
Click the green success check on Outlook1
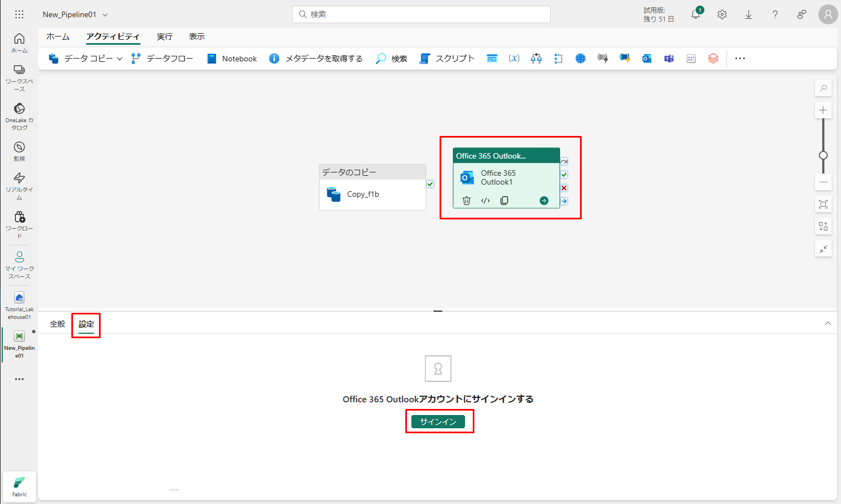(x=564, y=175)
